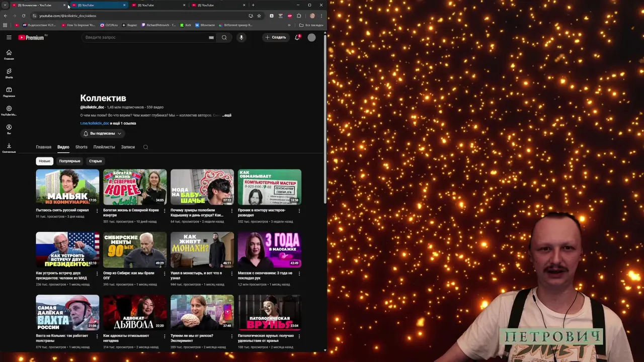This screenshot has height=362, width=644.
Task: Open YouTube Music in the sidebar
Action: click(x=9, y=111)
